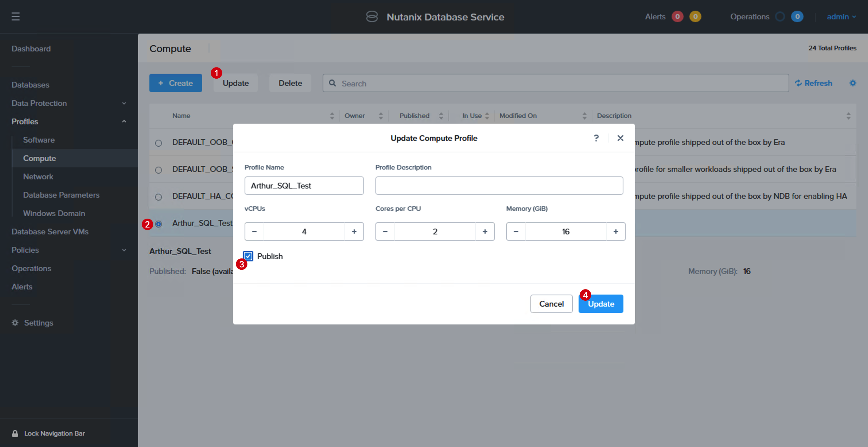The image size is (868, 447).
Task: Open the yellow warning alerts counter
Action: coord(695,17)
